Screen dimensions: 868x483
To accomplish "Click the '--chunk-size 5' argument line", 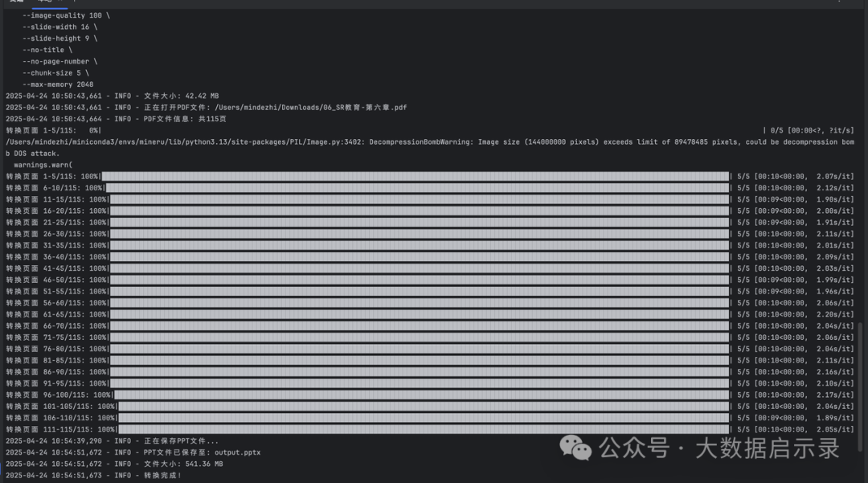I will [x=55, y=73].
